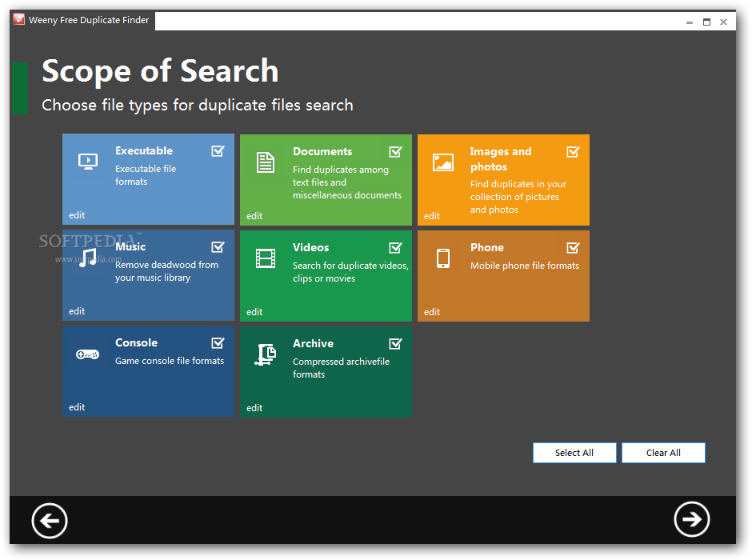Toggle the Music checkbox
752x560 pixels.
218,247
